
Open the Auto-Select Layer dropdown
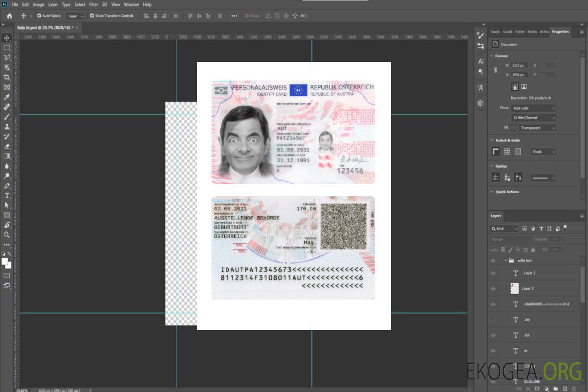(75, 16)
